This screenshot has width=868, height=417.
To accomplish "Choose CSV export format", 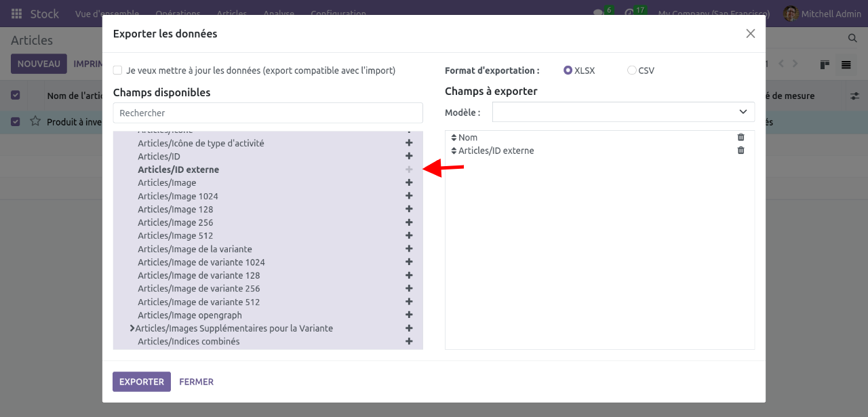I will [632, 70].
